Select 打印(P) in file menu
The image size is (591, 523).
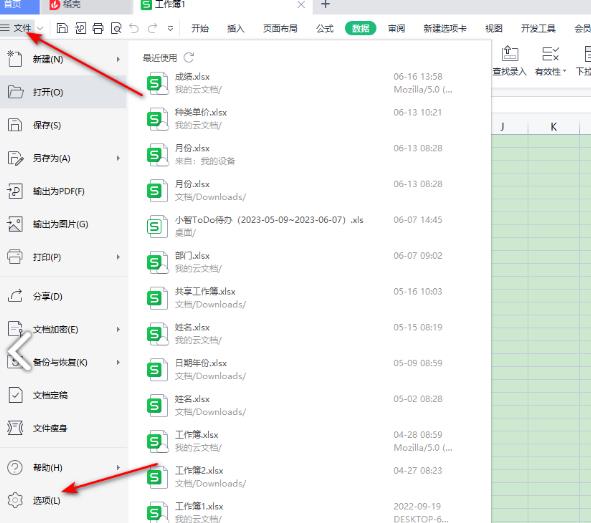[x=63, y=257]
